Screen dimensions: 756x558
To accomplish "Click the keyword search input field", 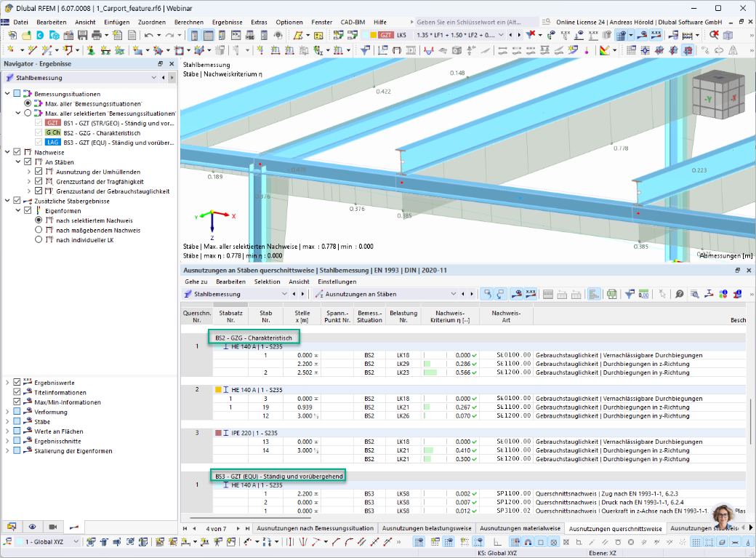I will pos(476,23).
